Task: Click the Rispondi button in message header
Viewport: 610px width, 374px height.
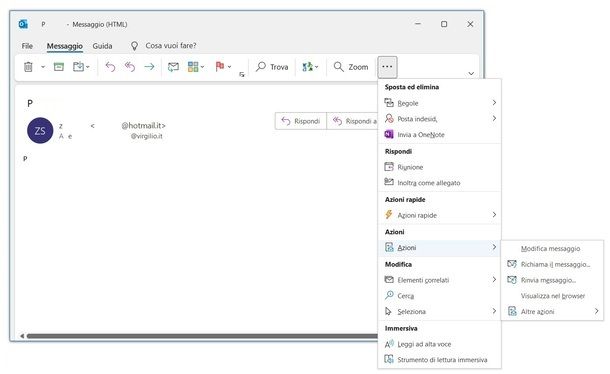Action: pyautogui.click(x=301, y=121)
